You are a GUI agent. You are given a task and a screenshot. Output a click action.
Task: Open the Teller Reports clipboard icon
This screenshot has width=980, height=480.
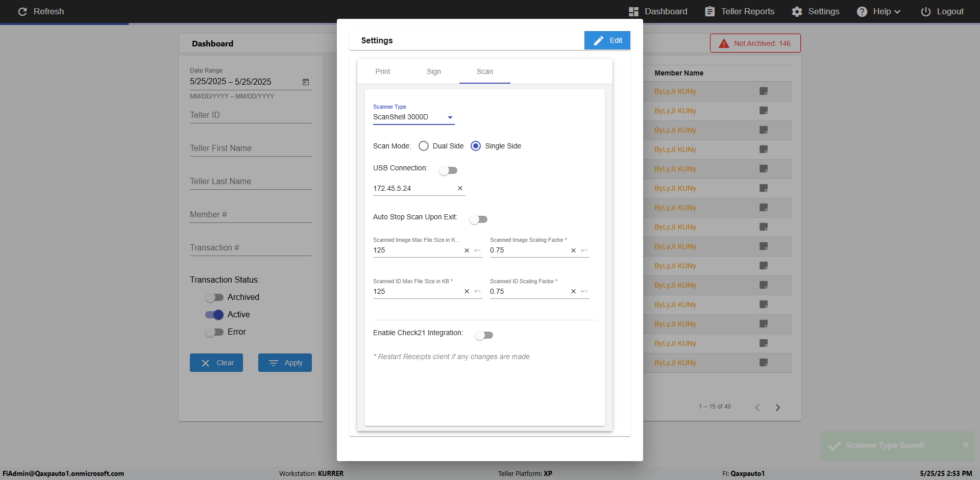pos(709,11)
